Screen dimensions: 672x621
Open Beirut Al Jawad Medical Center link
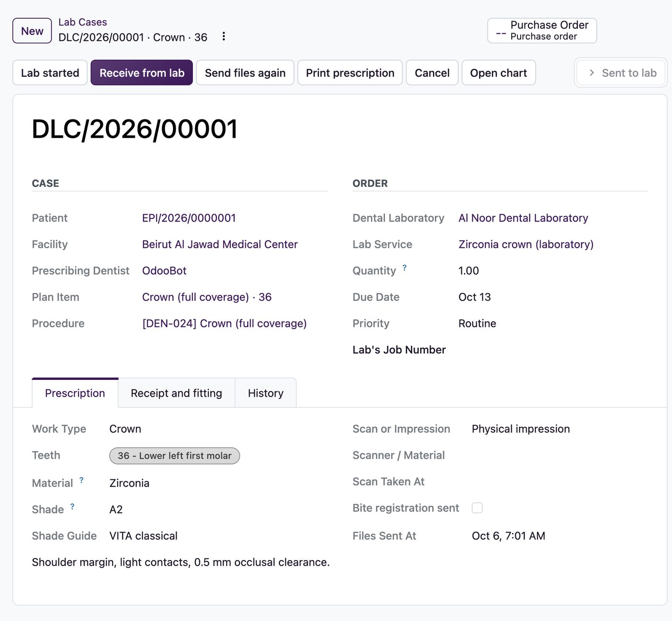point(220,244)
